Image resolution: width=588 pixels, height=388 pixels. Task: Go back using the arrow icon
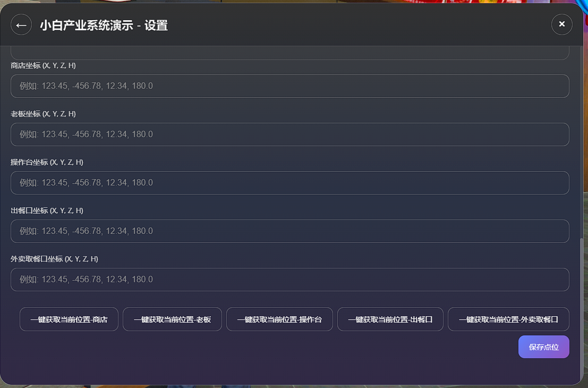click(21, 25)
